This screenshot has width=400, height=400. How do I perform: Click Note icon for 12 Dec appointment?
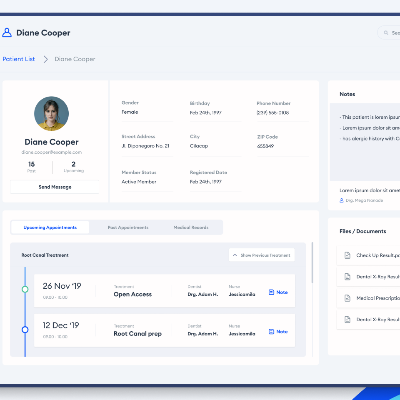(271, 331)
